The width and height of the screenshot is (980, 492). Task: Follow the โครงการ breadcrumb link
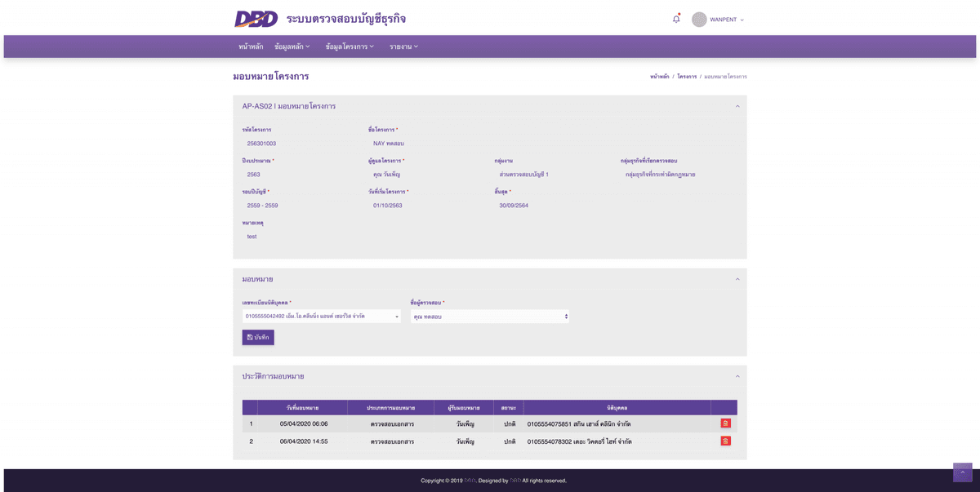pos(687,77)
